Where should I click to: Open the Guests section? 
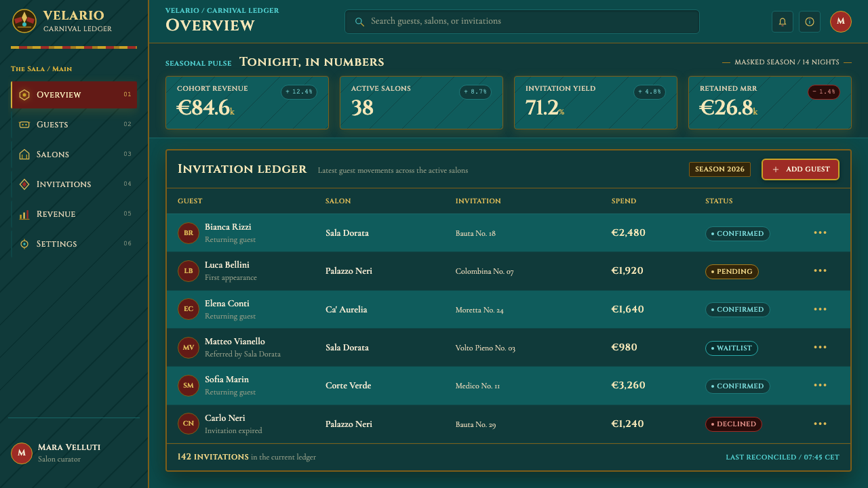pos(74,125)
